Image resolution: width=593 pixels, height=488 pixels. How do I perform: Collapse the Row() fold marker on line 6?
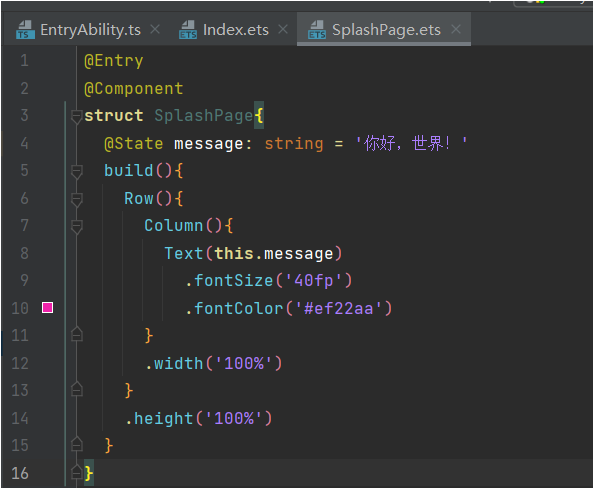coord(76,199)
